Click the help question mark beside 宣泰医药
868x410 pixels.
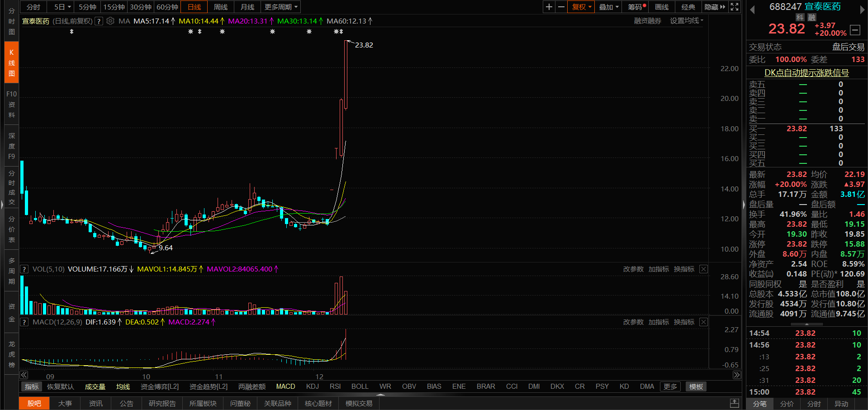(99, 21)
